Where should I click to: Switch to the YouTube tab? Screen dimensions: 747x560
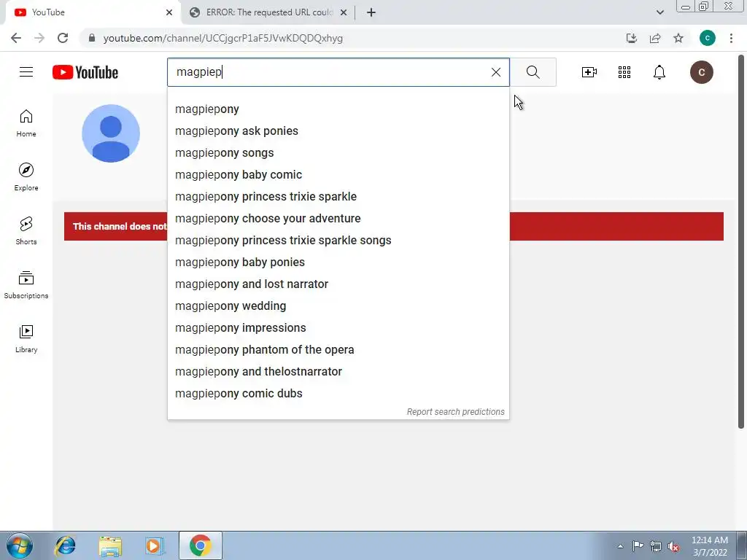[93, 12]
